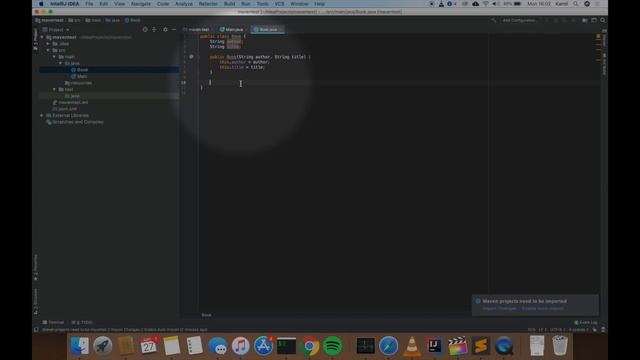This screenshot has height=360, width=640.
Task: Select Scratches and Consoles node
Action: pyautogui.click(x=75, y=122)
